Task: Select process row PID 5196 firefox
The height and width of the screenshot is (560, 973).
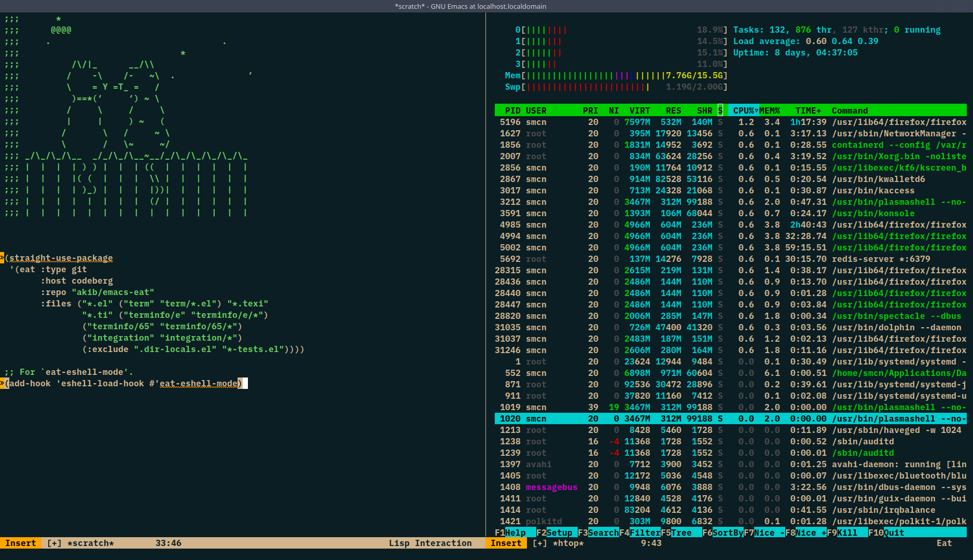Action: pyautogui.click(x=731, y=122)
